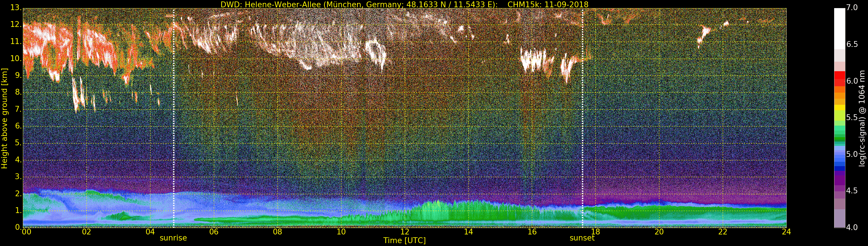Click the '16' tick on the time axis
The image size is (868, 246).
click(x=532, y=232)
